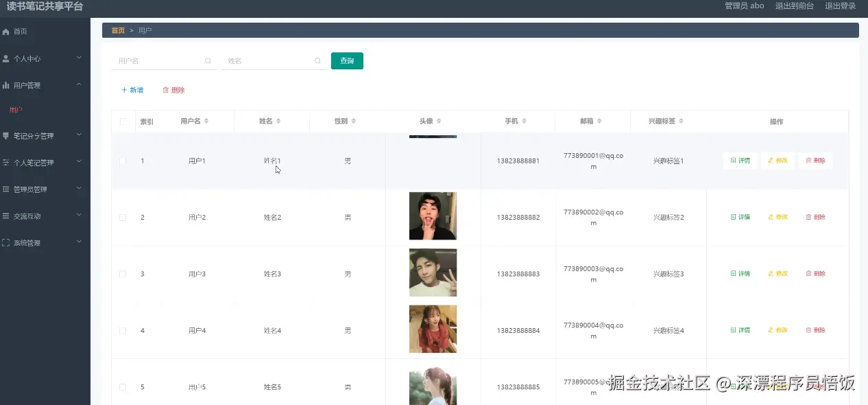The height and width of the screenshot is (405, 868).
Task: Sort the table by the 手机 column arrows
Action: tap(524, 121)
